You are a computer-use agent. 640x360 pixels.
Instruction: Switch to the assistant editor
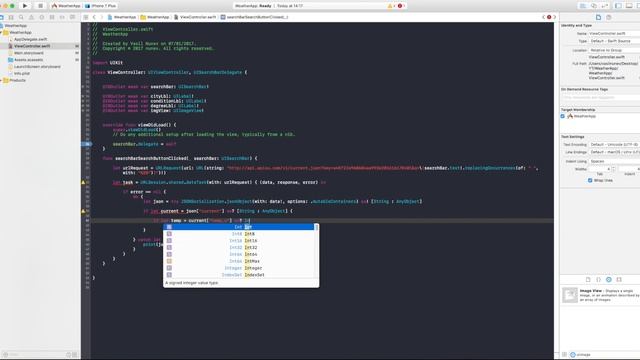coord(594,6)
